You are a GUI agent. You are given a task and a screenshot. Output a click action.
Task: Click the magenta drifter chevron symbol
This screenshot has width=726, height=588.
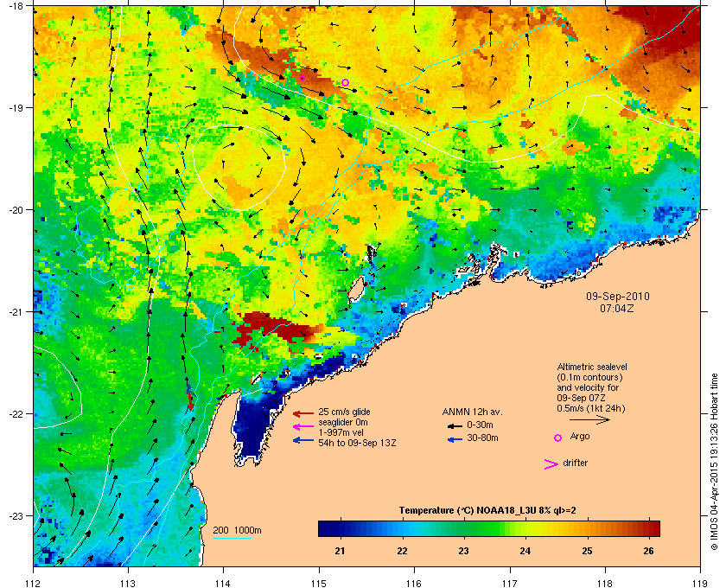(x=551, y=464)
